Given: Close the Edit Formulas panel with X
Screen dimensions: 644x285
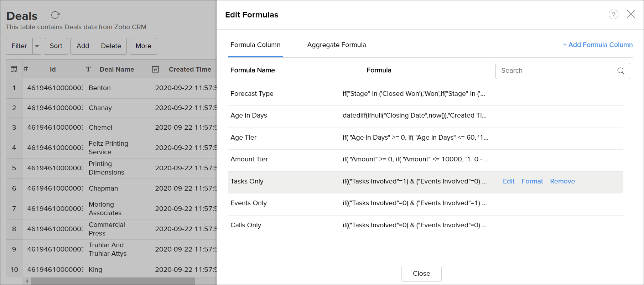Looking at the screenshot, I should pos(631,14).
